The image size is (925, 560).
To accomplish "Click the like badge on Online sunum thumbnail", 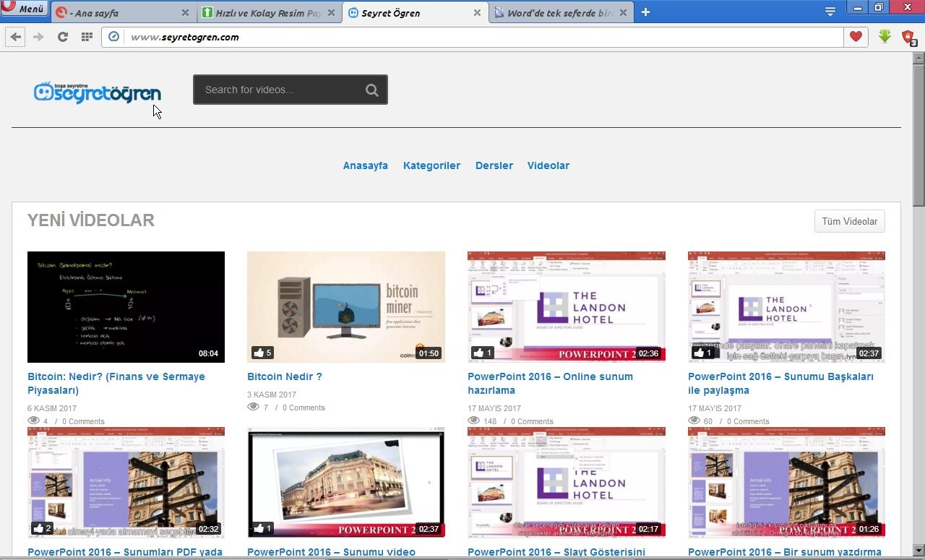I will [x=483, y=353].
